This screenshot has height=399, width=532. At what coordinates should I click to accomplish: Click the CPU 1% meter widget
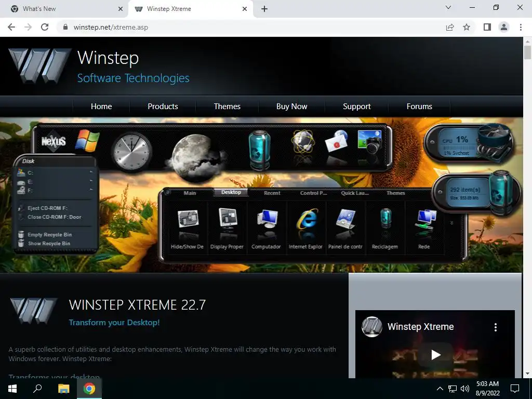[470, 143]
